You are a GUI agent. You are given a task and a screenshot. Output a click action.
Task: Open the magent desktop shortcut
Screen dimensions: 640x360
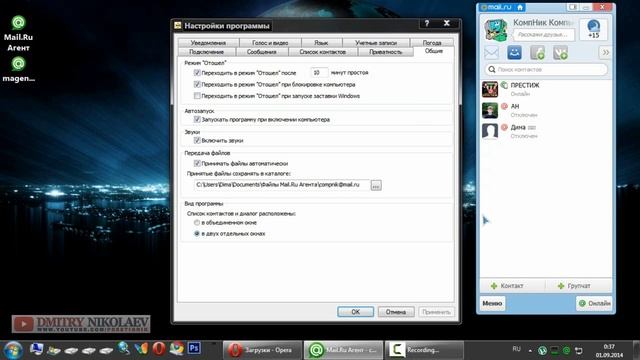(18, 69)
